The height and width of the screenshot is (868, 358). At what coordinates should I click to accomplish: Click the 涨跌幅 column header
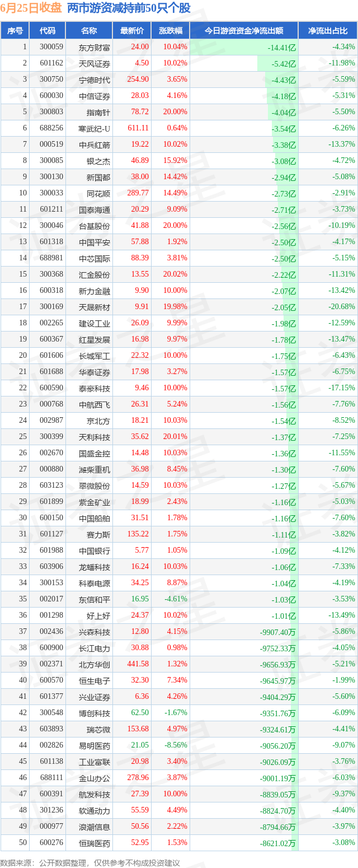(170, 31)
